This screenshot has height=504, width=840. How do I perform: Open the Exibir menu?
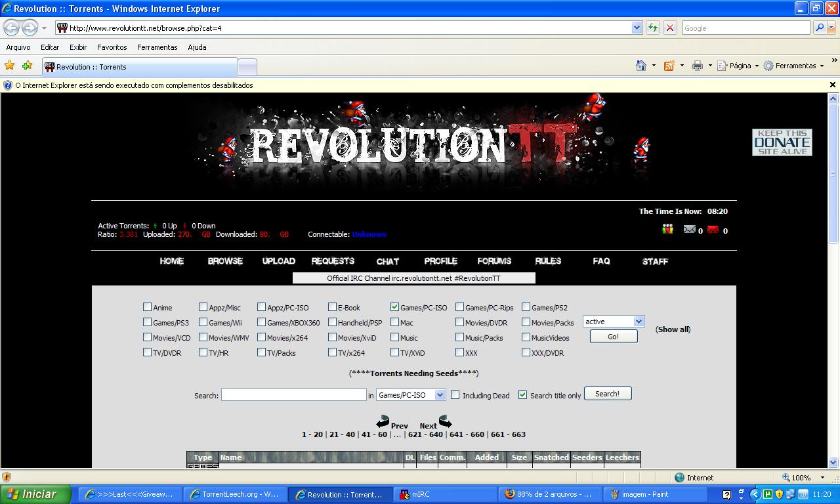tap(78, 47)
